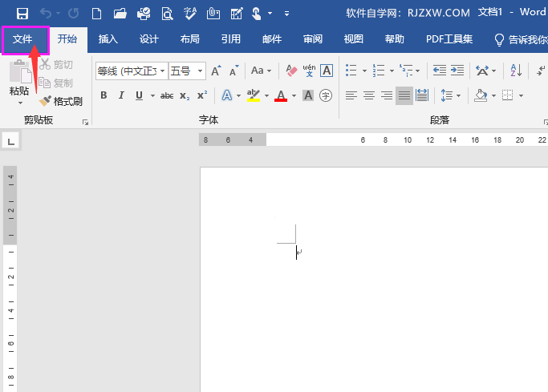Switch to the 插入 tab
Image resolution: width=548 pixels, height=392 pixels.
108,39
